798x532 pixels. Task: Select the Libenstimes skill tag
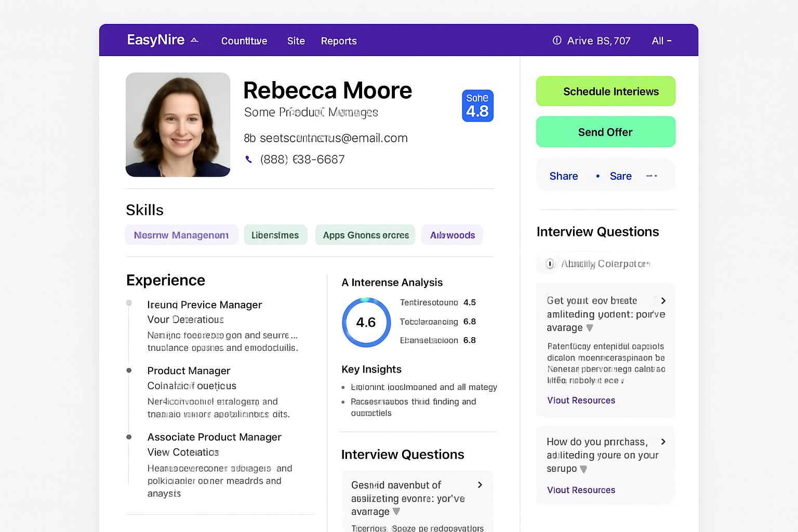(x=275, y=235)
